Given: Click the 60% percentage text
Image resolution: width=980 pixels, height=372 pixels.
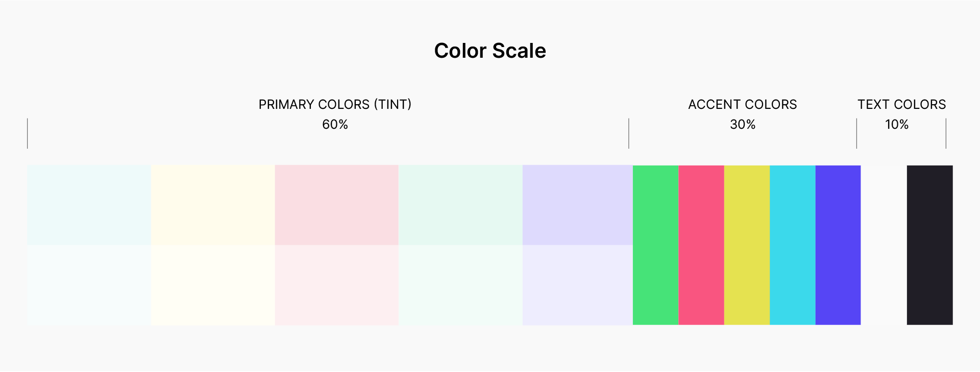Looking at the screenshot, I should tap(335, 124).
